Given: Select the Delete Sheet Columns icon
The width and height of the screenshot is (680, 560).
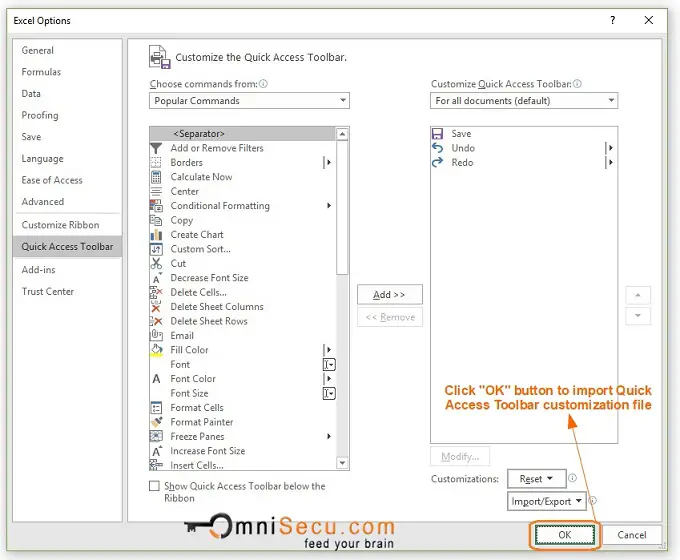Looking at the screenshot, I should (156, 307).
